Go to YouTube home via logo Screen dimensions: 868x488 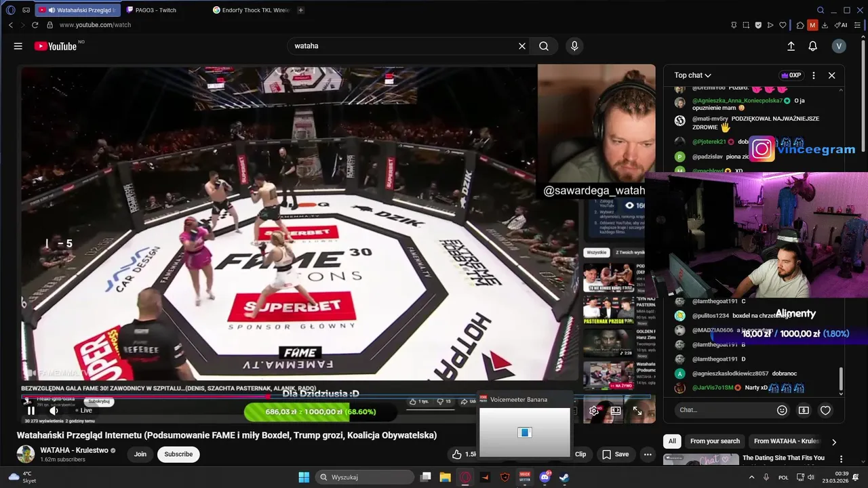point(56,46)
